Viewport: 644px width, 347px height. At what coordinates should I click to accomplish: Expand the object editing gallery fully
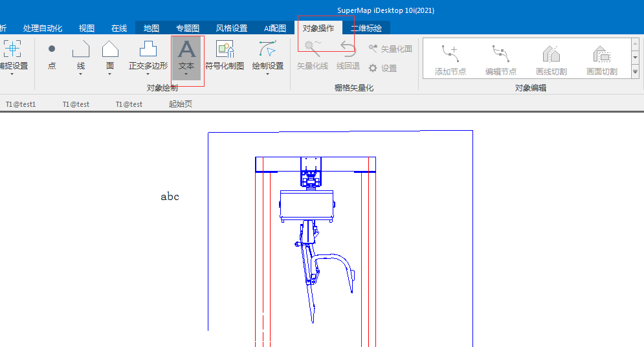[x=636, y=72]
